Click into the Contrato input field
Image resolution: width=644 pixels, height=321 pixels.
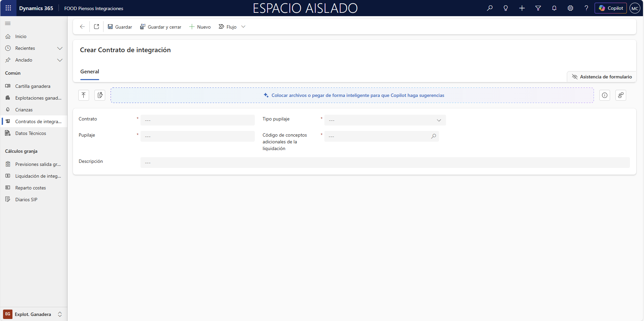[197, 120]
